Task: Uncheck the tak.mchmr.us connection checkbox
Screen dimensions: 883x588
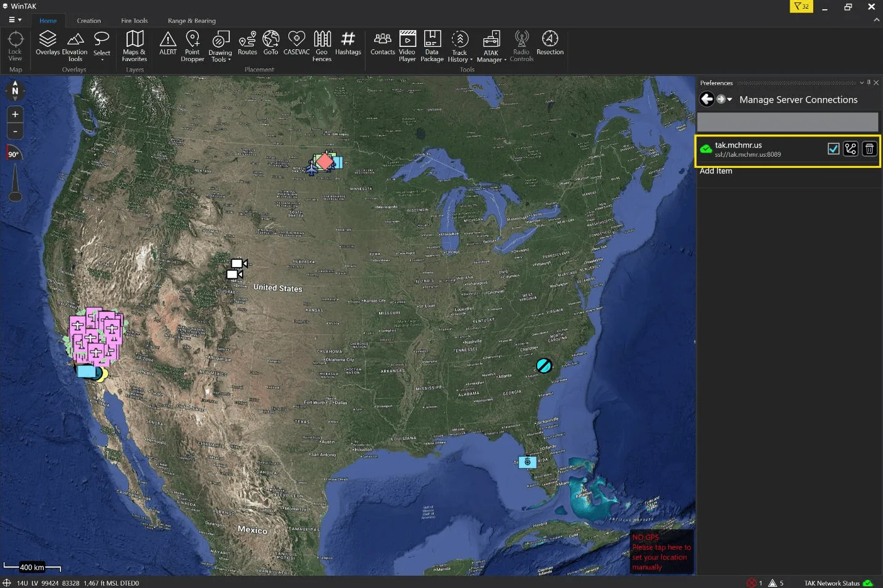Action: coord(834,149)
